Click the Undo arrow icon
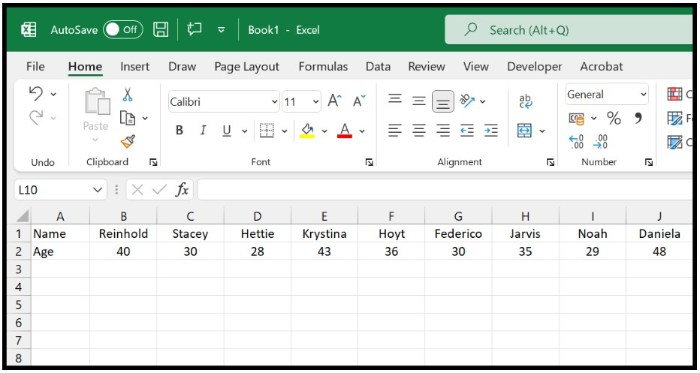 [x=36, y=94]
